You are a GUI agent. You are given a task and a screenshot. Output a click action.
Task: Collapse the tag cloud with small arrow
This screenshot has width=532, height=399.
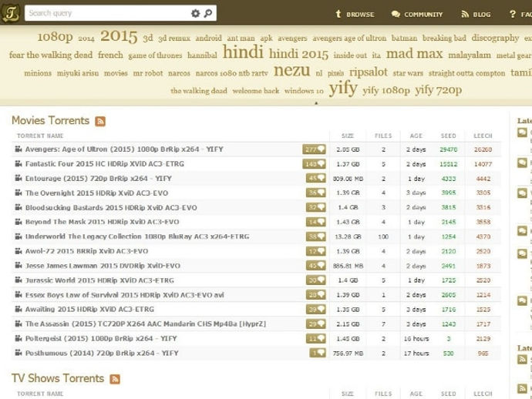pyautogui.click(x=316, y=103)
